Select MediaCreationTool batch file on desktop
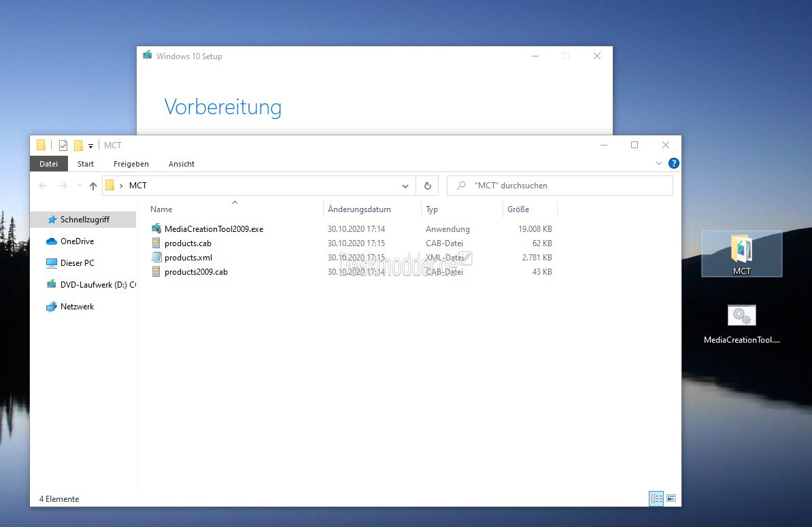 pos(741,324)
